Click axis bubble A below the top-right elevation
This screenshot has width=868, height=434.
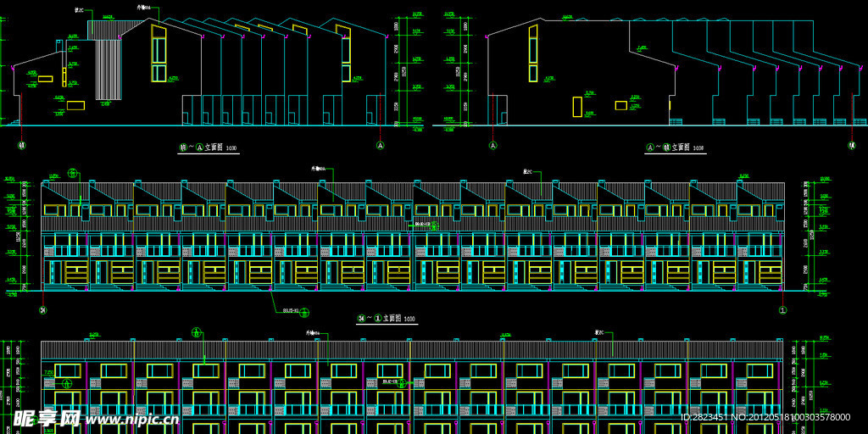point(492,146)
